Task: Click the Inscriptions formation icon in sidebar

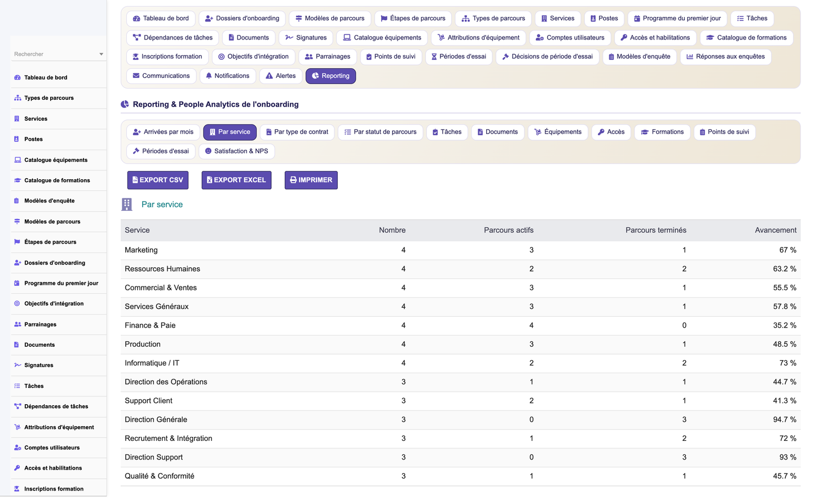Action: (x=17, y=489)
